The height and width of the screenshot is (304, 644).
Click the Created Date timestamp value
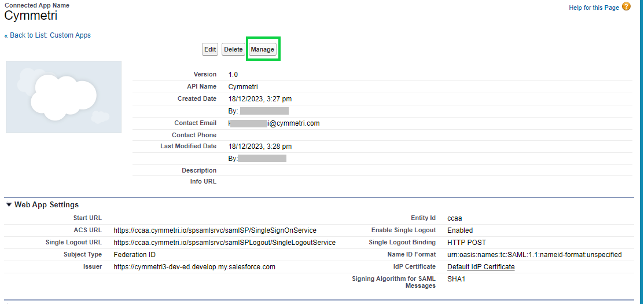click(260, 99)
